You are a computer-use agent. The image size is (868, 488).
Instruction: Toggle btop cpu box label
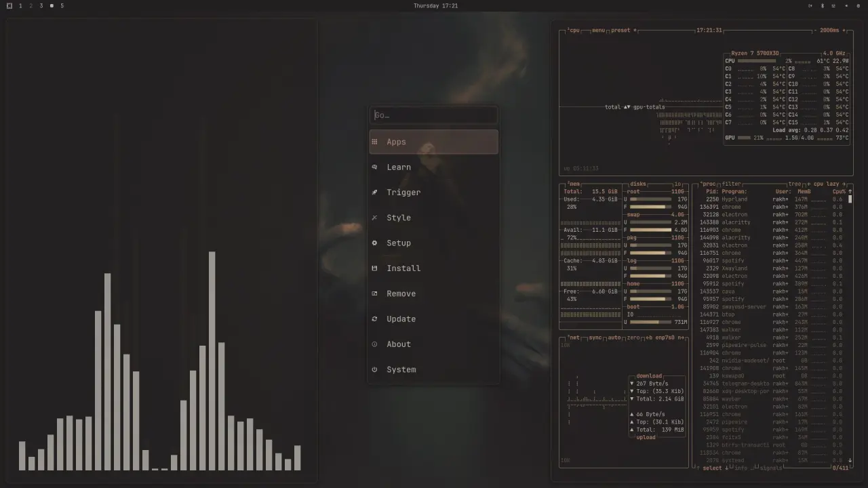coord(574,30)
